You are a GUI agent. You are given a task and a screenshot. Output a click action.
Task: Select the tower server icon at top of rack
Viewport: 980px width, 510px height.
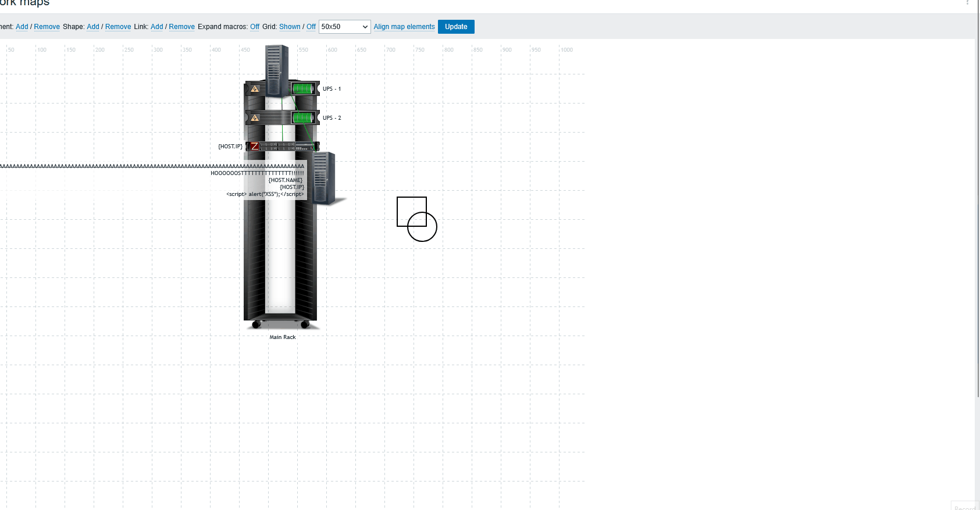coord(277,70)
